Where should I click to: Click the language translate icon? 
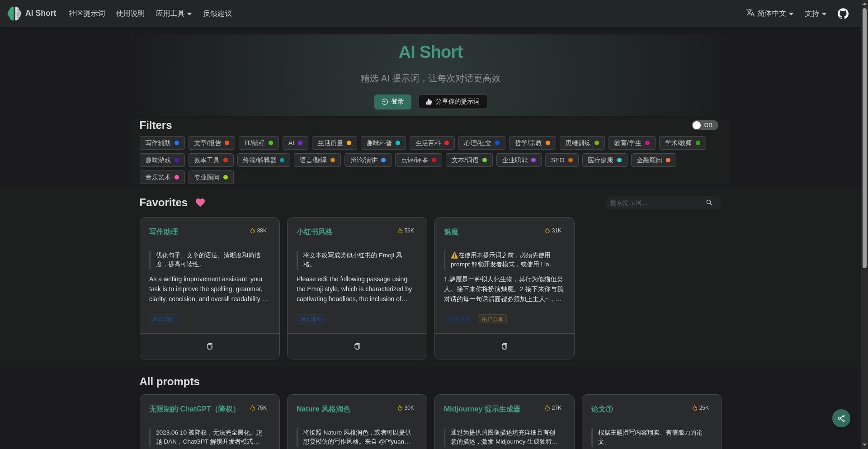750,13
